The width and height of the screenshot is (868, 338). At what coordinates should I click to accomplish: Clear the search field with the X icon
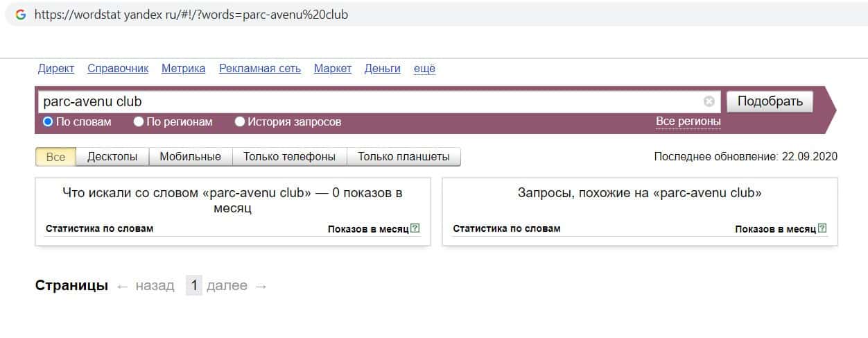709,101
